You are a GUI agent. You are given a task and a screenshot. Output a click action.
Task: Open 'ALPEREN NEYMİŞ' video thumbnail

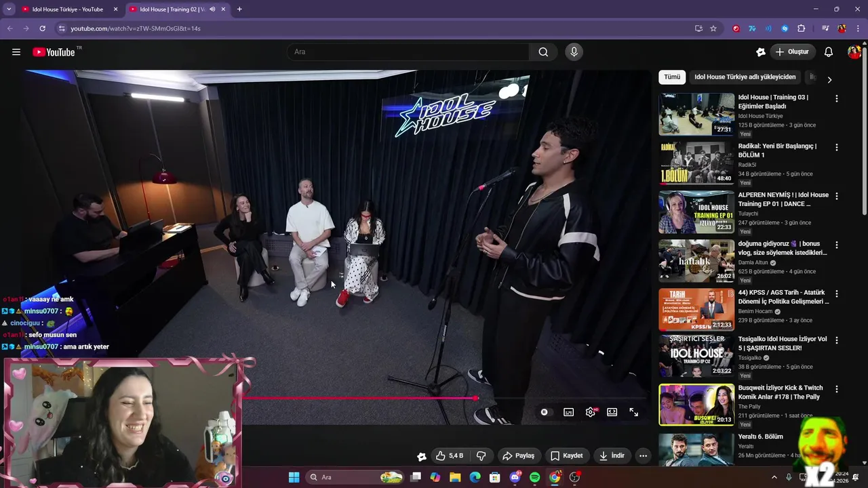696,211
